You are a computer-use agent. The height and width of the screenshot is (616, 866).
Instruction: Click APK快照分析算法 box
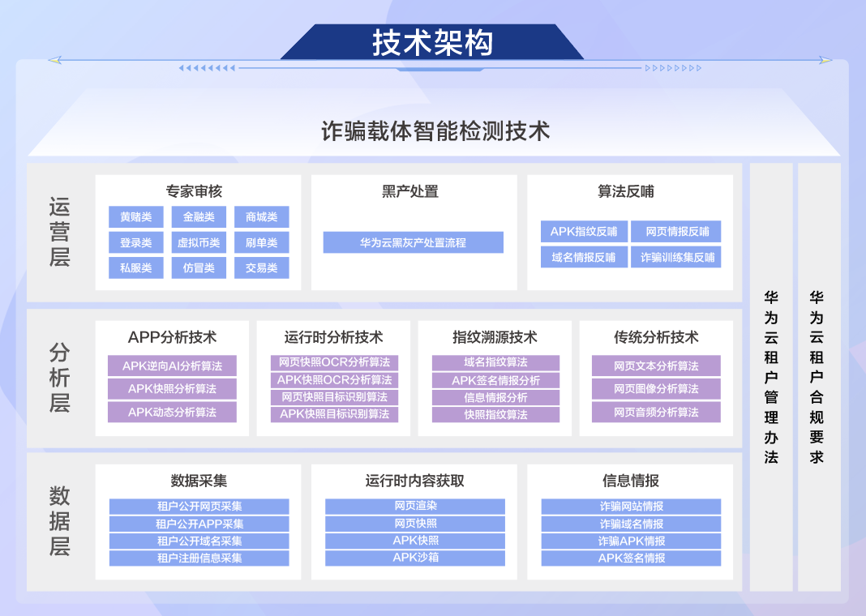(173, 388)
